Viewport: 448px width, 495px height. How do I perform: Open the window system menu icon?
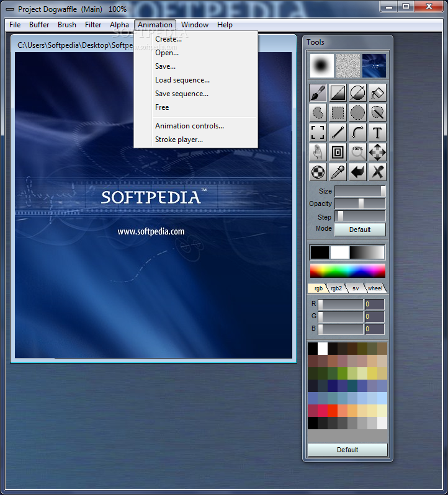tap(10, 9)
